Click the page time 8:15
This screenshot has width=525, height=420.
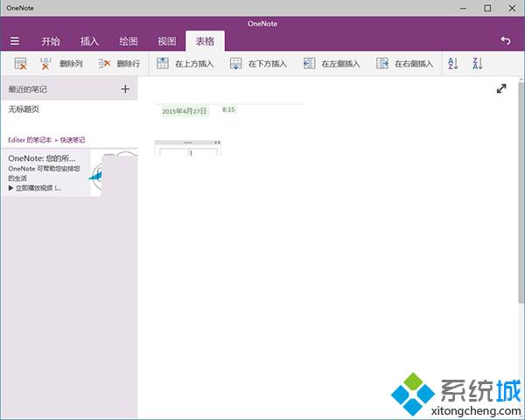click(228, 109)
